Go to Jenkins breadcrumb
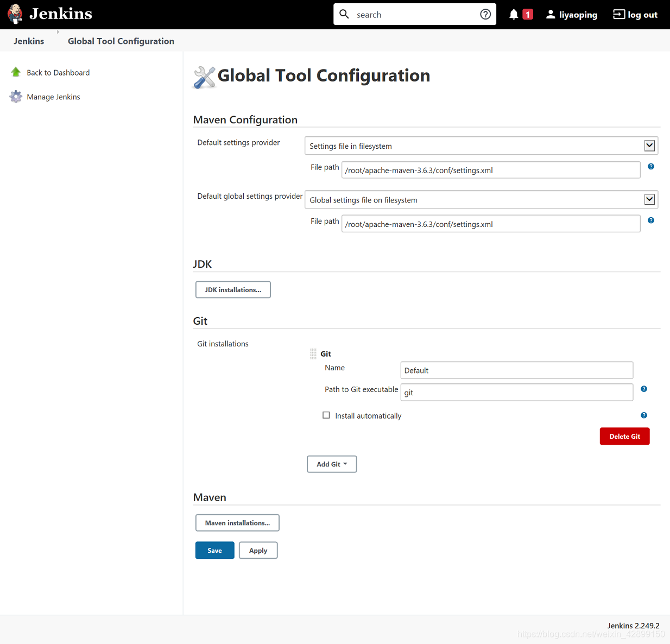 29,41
